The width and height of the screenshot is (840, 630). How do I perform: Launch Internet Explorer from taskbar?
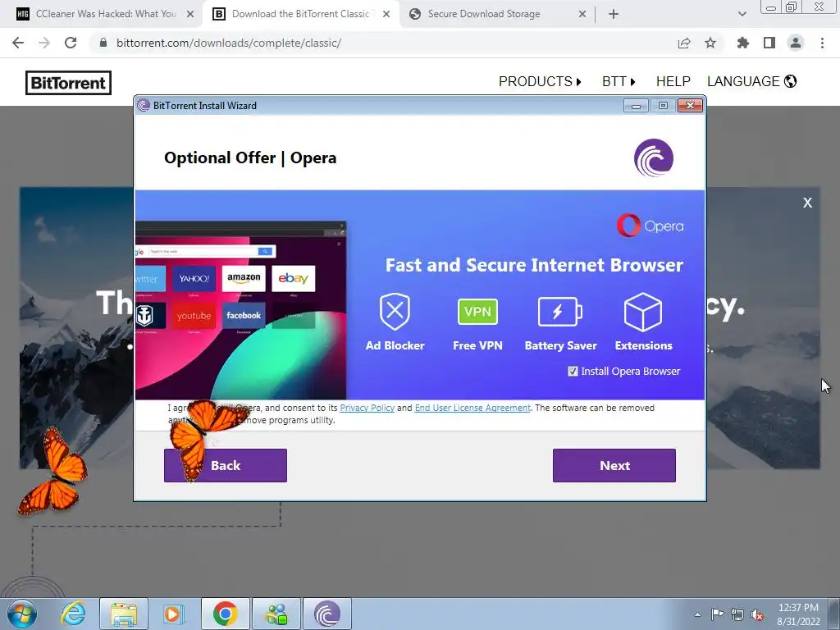pyautogui.click(x=73, y=614)
